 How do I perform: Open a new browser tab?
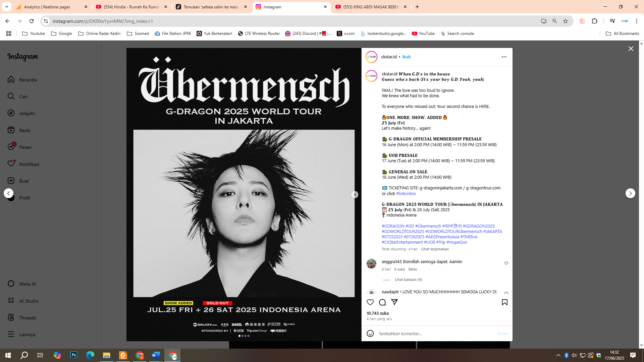(x=417, y=7)
